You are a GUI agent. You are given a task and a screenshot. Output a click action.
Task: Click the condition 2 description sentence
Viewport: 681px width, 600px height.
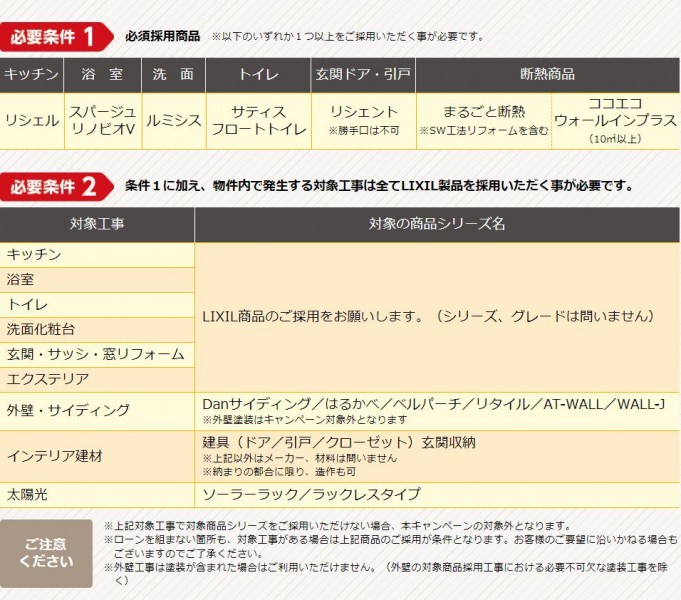coord(379,186)
